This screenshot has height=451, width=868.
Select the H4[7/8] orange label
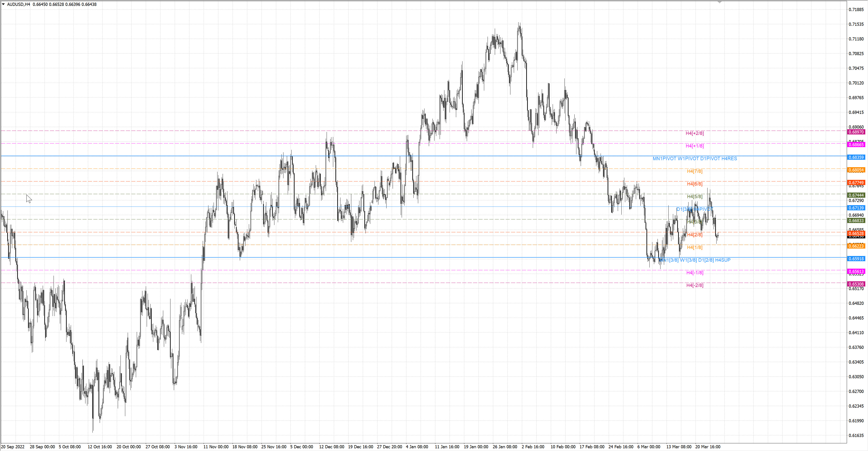tap(694, 171)
